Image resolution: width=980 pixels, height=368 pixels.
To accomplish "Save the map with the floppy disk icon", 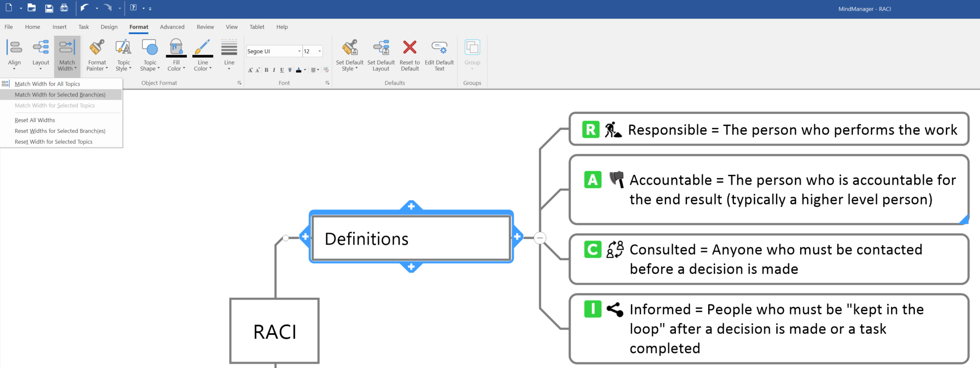I will [49, 8].
